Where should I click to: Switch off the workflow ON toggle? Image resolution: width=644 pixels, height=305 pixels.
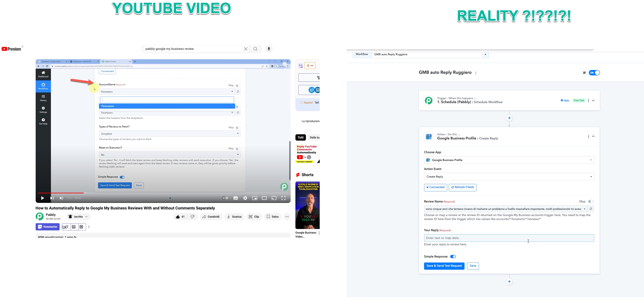(x=594, y=73)
